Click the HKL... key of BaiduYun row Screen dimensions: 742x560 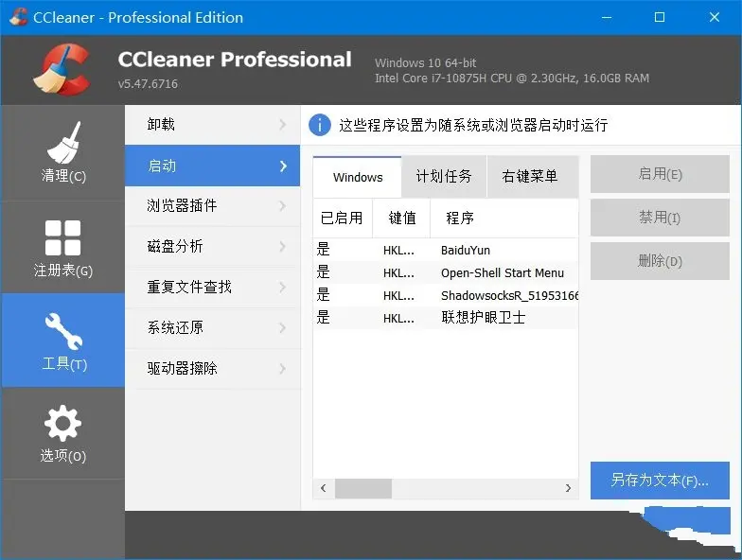(x=398, y=250)
